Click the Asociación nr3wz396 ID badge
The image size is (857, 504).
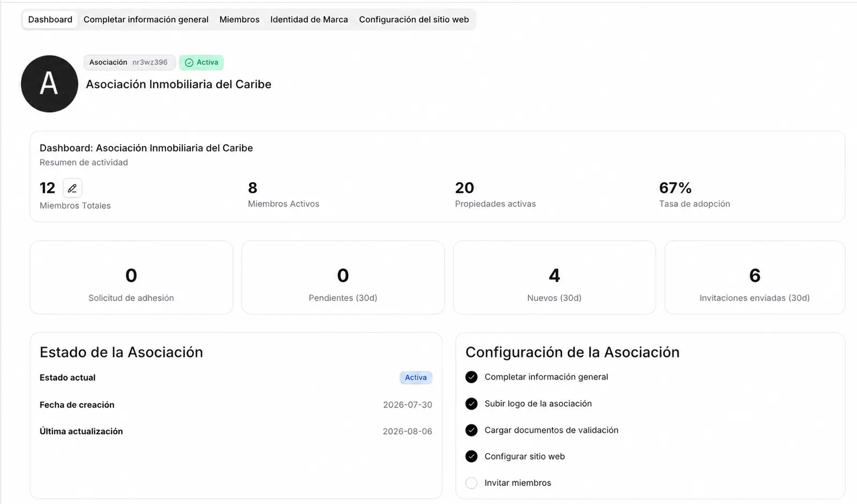point(130,62)
